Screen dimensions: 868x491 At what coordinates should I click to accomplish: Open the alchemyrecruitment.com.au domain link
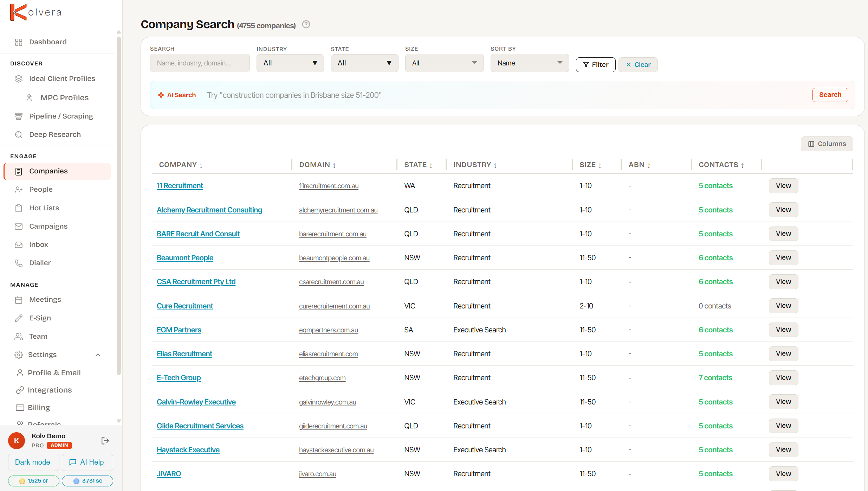click(x=338, y=210)
